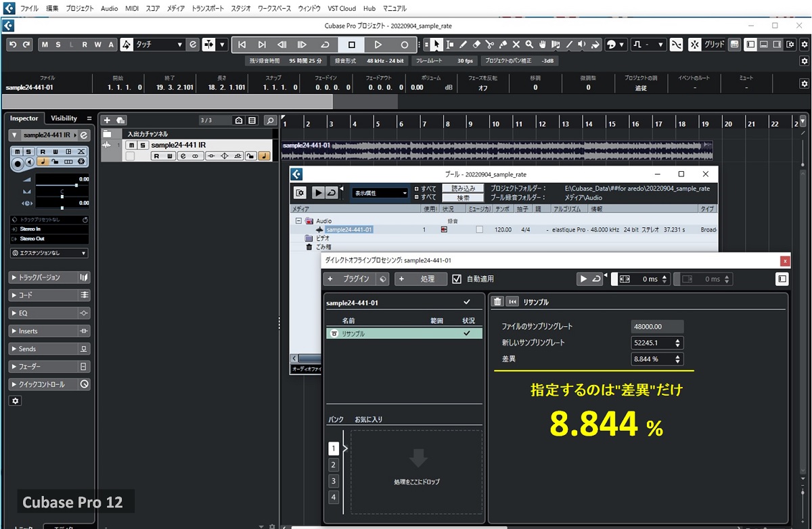Toggle Read automation on sample24-441 IR track
Image resolution: width=812 pixels, height=529 pixels.
[157, 156]
